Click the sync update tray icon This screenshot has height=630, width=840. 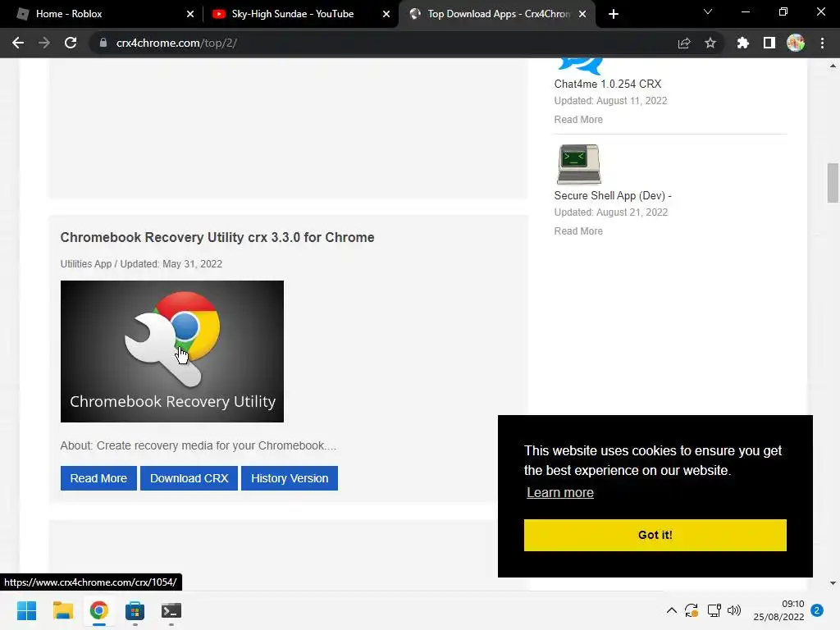coord(692,610)
